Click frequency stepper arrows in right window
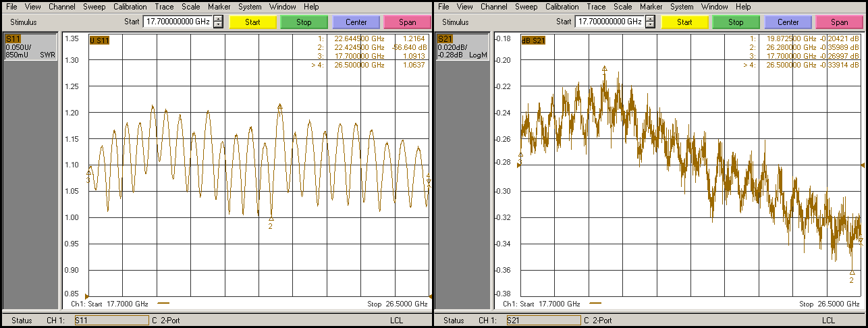 (x=650, y=22)
